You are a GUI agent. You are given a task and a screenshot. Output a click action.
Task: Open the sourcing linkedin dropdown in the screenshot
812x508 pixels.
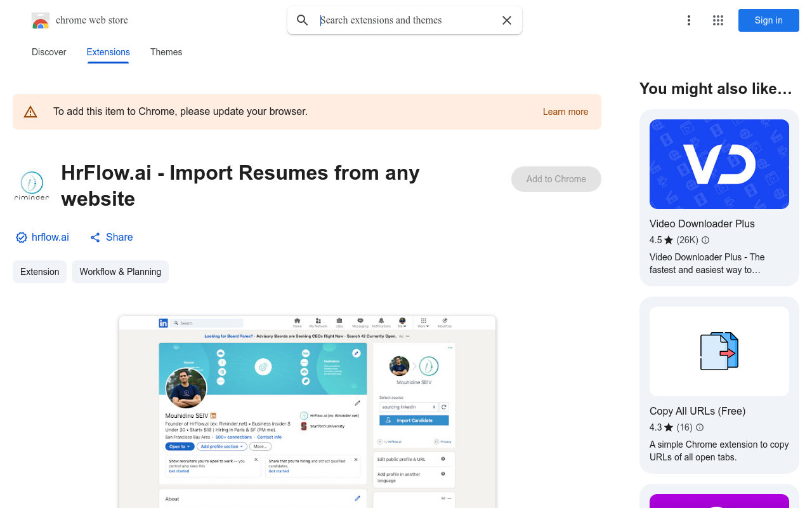point(409,406)
